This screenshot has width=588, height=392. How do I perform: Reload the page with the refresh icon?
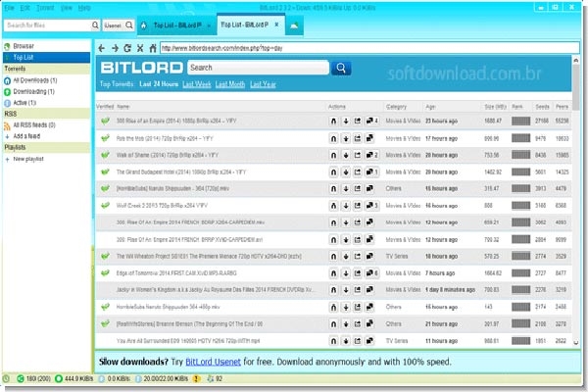coord(127,48)
